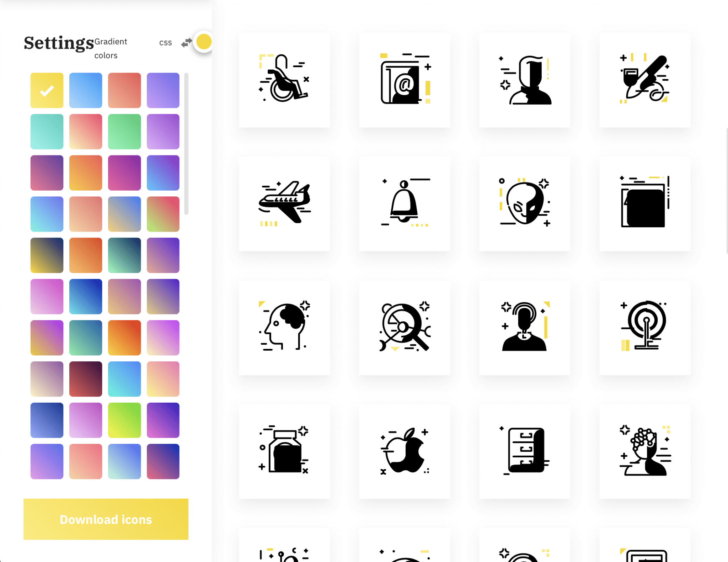
Task: Select the search with magnifier icon
Action: 405,326
